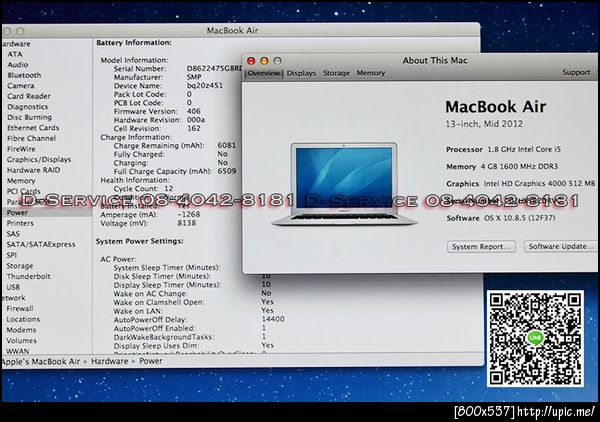Click the MacBook Air System Report title bar
The width and height of the screenshot is (600, 422).
pyautogui.click(x=232, y=31)
